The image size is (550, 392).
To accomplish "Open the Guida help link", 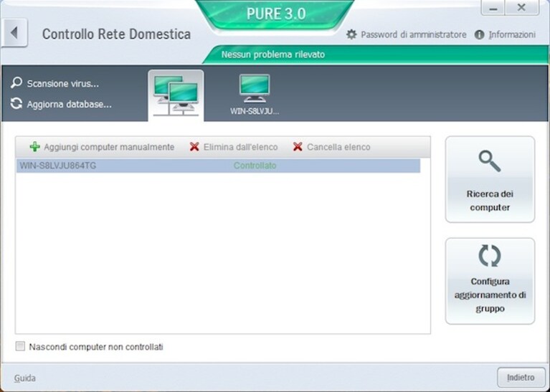I will coord(25,378).
